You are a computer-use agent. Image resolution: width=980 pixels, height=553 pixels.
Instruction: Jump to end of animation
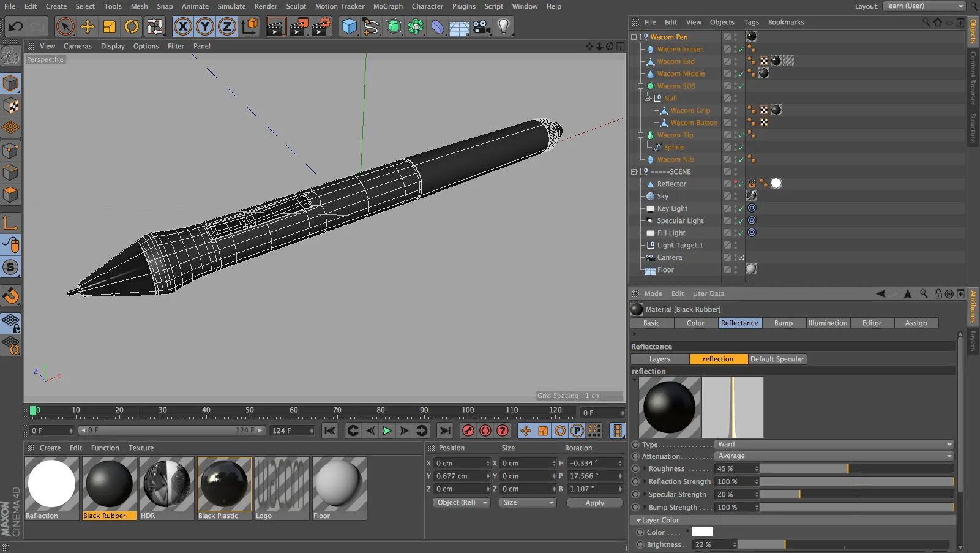click(x=445, y=431)
